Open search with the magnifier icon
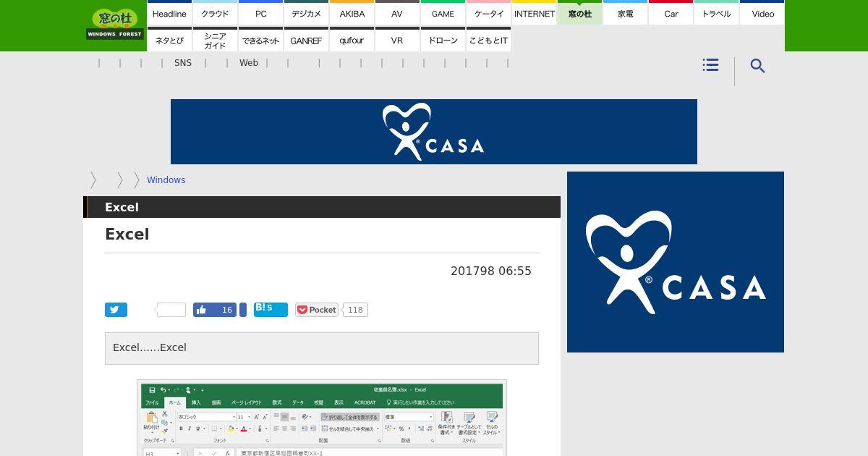 pos(757,66)
